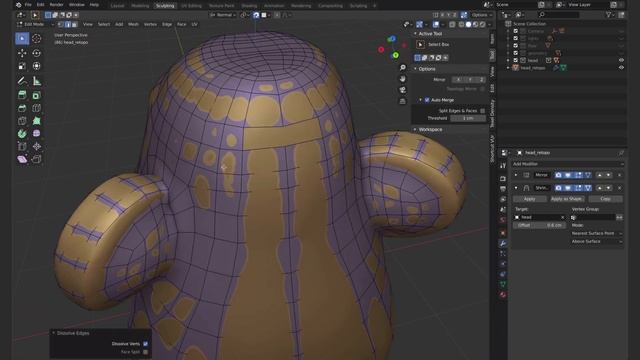
Task: Toggle Face Split checkbox
Action: click(145, 352)
